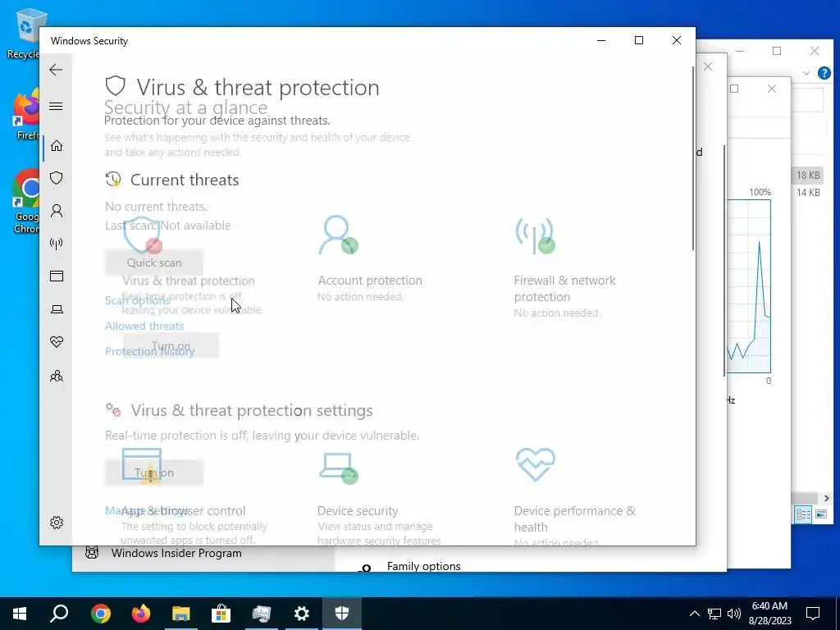Open Family options people icon in sidebar
Screen dimensions: 840x630
(57, 376)
